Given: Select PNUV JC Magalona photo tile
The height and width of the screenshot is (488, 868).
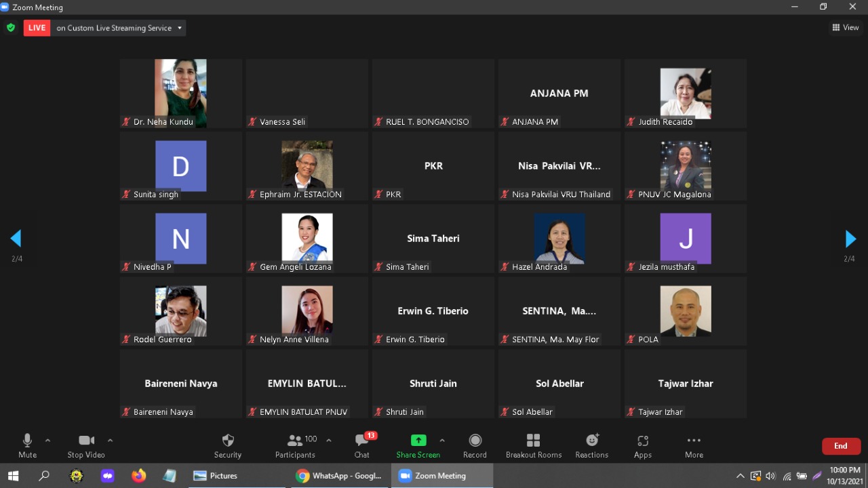Looking at the screenshot, I should click(686, 165).
